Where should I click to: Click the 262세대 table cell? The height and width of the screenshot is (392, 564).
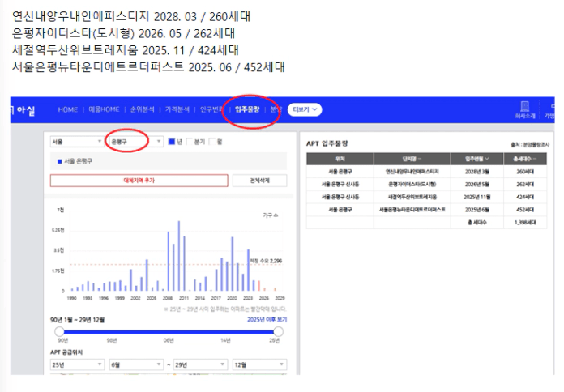525,184
